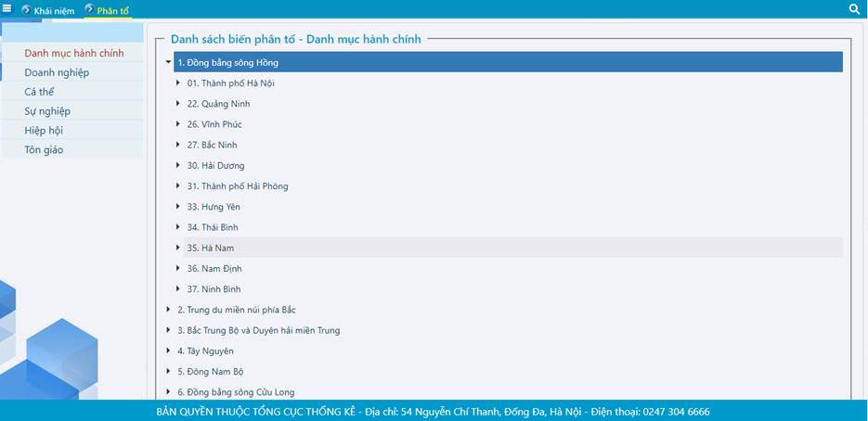Image resolution: width=868 pixels, height=421 pixels.
Task: Collapse the Đồng bằng sông Hồng node
Action: (168, 63)
